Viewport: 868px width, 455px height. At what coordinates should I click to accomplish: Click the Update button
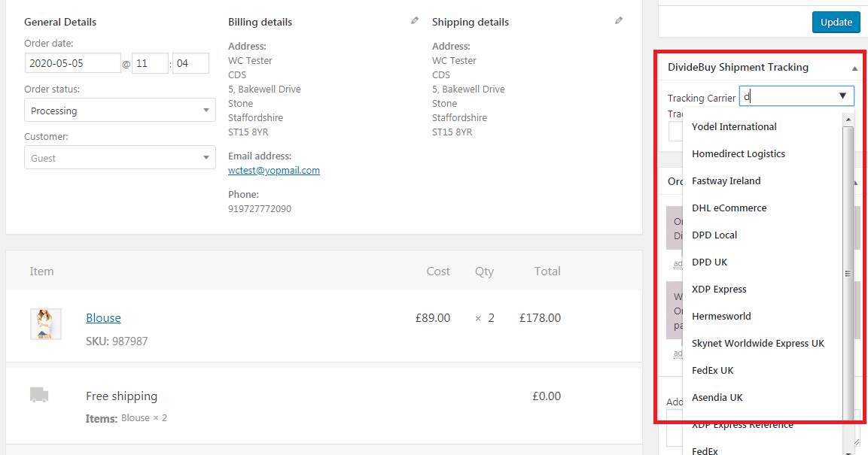[836, 22]
